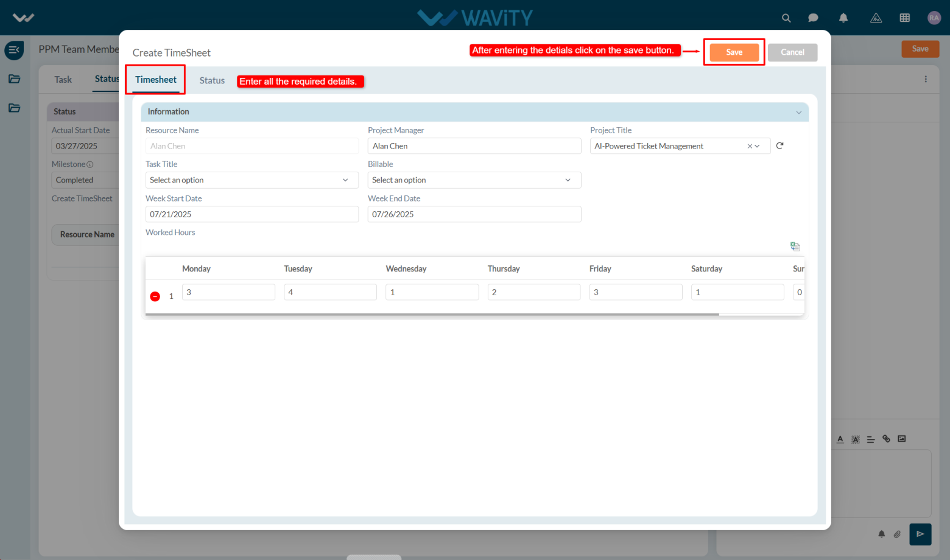This screenshot has height=560, width=950.
Task: Open the Billable dropdown
Action: 474,180
